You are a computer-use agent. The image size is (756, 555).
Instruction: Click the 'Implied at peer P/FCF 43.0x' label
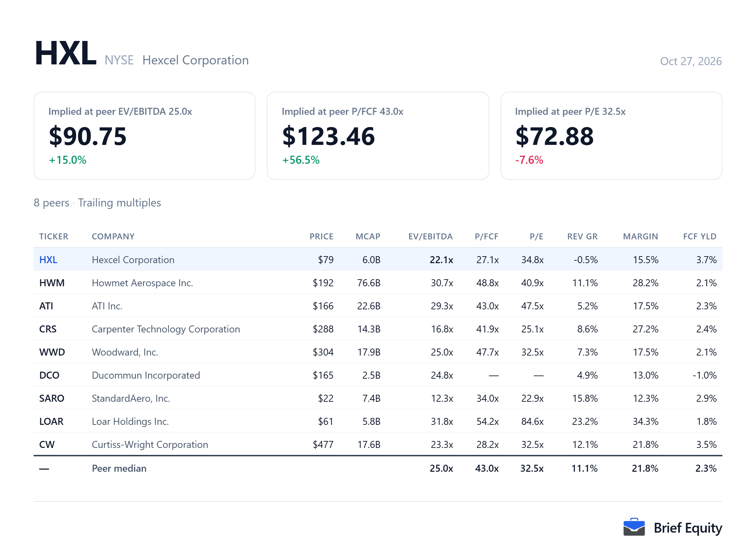[x=343, y=111]
